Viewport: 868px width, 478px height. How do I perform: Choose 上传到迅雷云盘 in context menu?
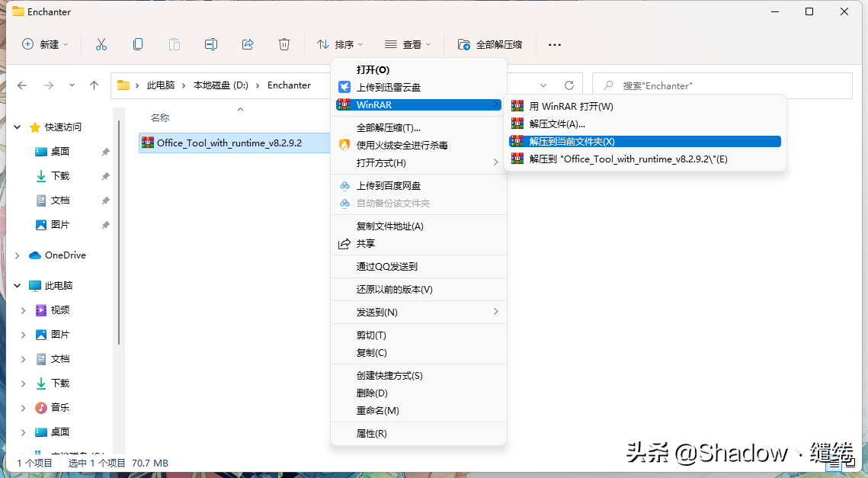pyautogui.click(x=418, y=87)
